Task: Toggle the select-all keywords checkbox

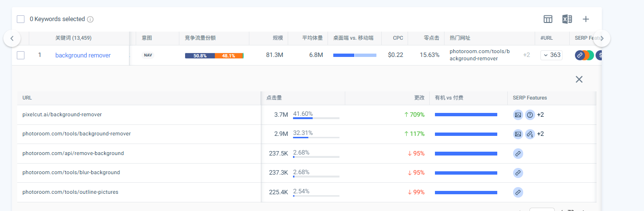Action: pyautogui.click(x=21, y=19)
